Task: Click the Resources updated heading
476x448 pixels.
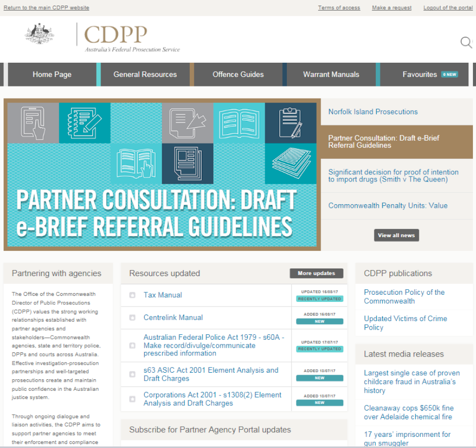Action: 164,273
